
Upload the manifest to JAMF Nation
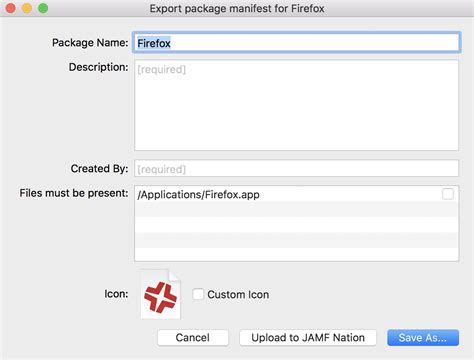pyautogui.click(x=308, y=338)
